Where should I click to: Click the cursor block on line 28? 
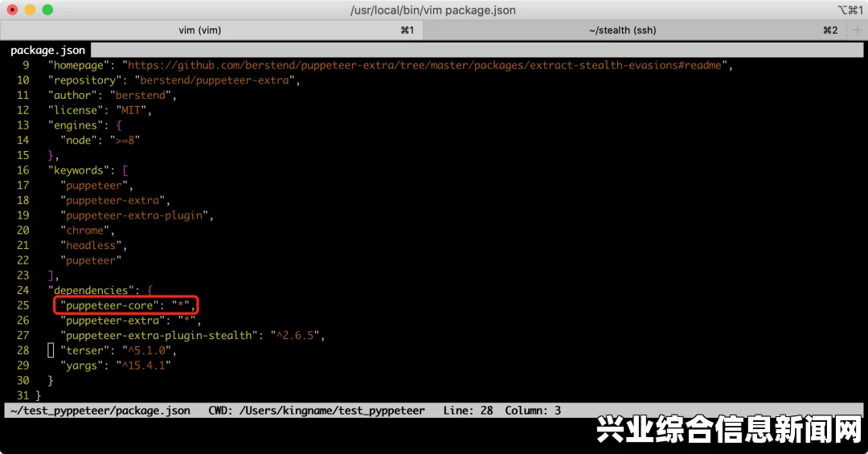coord(51,350)
